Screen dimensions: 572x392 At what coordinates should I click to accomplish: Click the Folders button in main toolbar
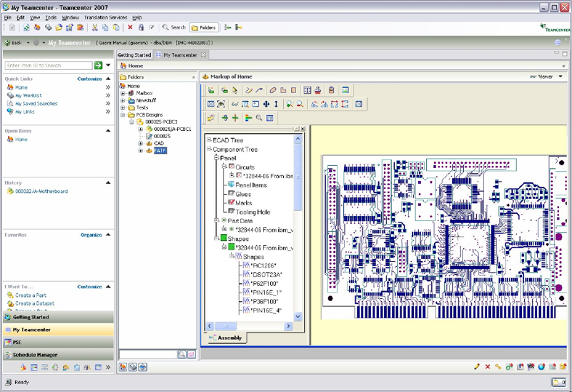click(204, 27)
